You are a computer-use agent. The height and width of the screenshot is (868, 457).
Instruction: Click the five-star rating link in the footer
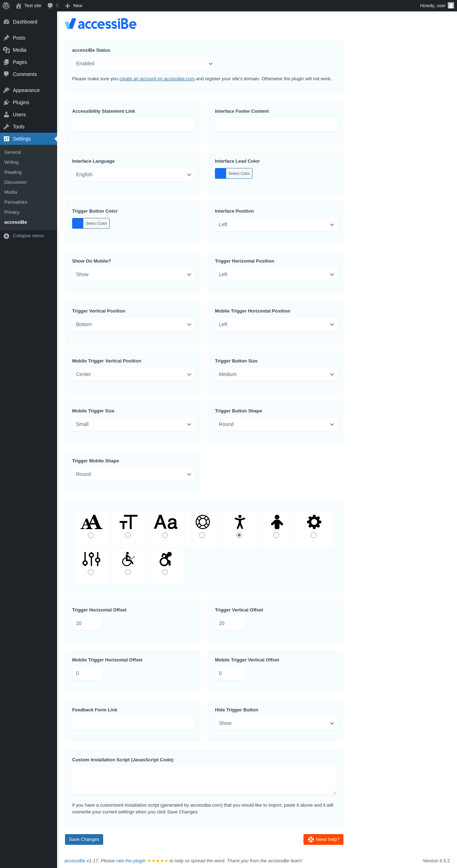pos(157,861)
